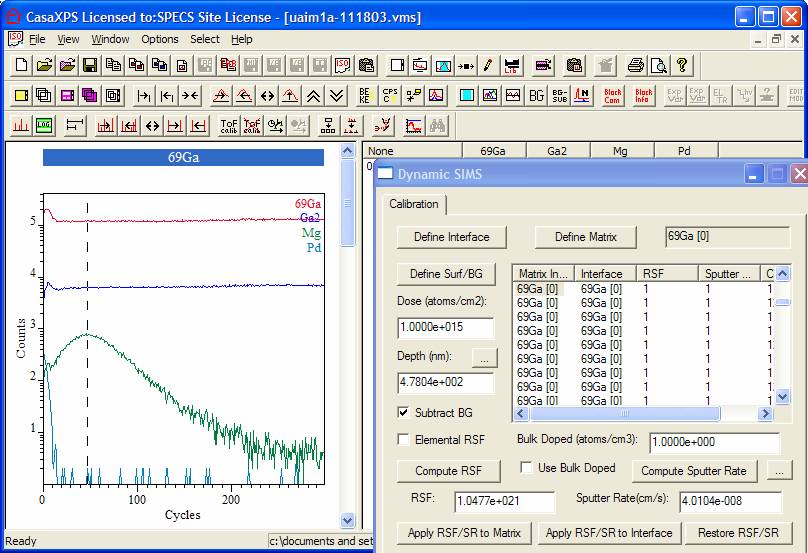Click the BE/KE energy scale icon
Image resolution: width=808 pixels, height=553 pixels.
click(x=365, y=96)
